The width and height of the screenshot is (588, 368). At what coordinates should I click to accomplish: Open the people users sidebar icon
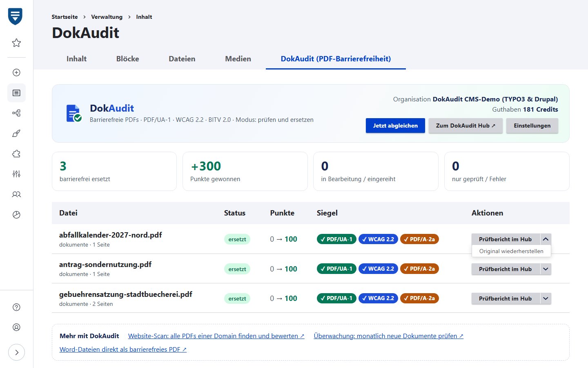16,194
